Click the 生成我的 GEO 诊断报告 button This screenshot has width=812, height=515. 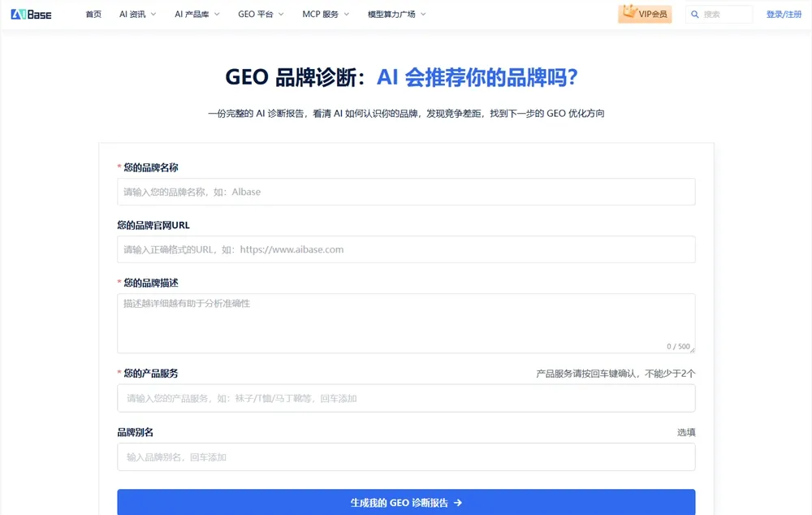tap(406, 502)
